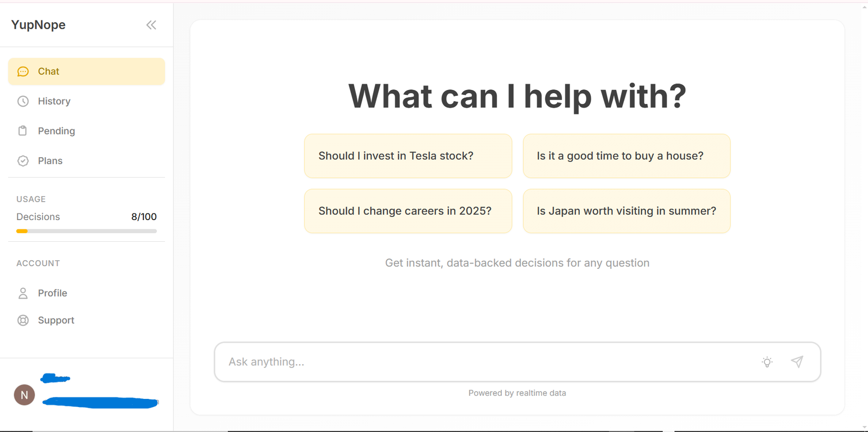Click the user avatar with letter N
Viewport: 868px width, 432px height.
coord(24,395)
